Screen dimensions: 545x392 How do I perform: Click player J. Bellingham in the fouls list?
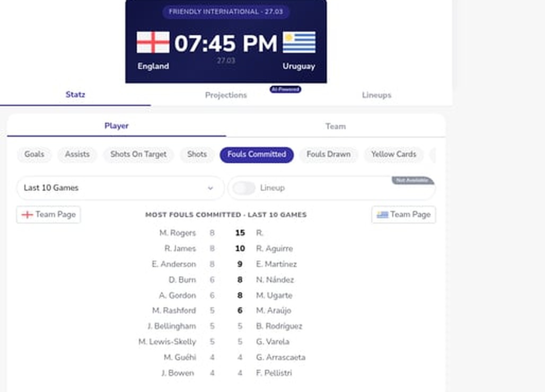[171, 326]
